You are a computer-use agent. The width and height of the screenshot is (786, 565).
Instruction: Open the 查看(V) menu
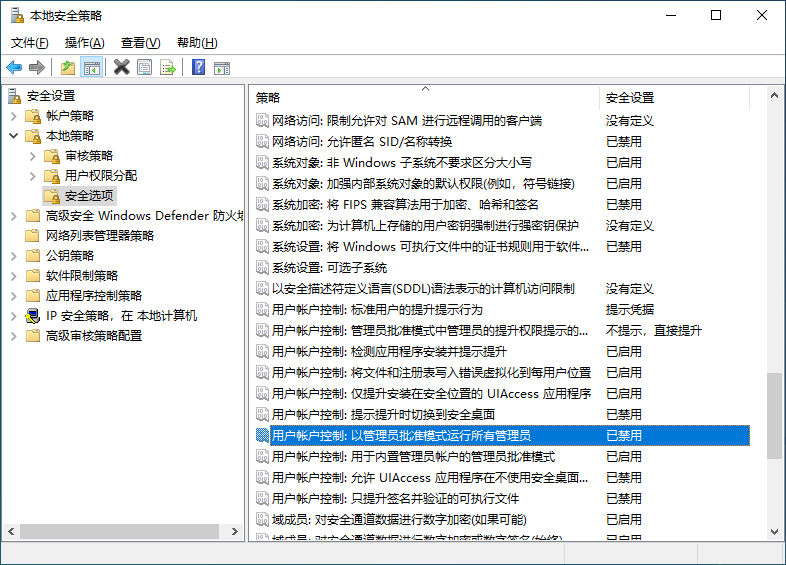click(141, 43)
